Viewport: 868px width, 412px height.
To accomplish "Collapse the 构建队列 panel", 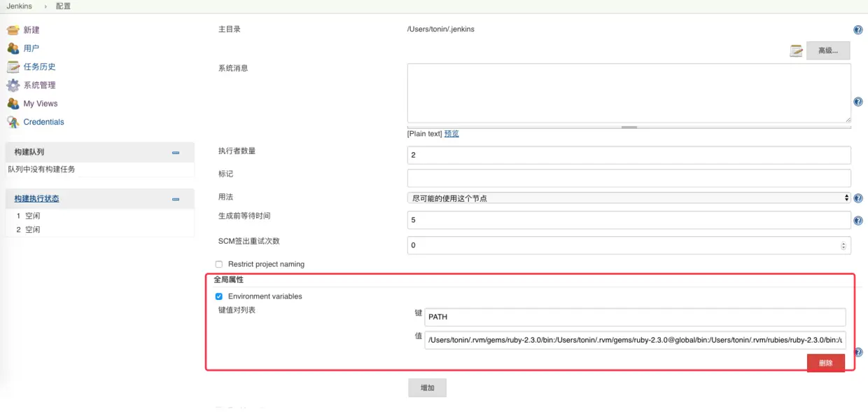I will pos(176,153).
